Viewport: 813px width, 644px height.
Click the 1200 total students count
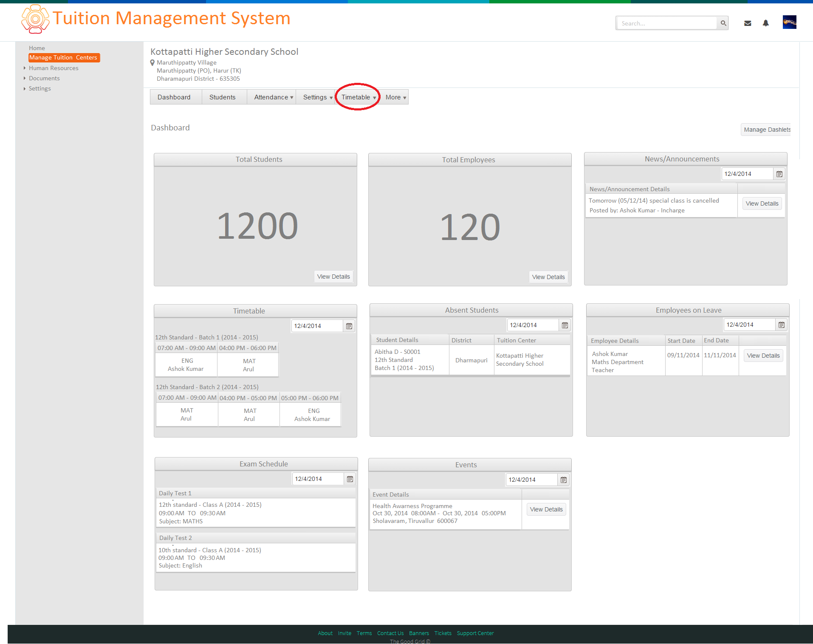[x=257, y=226]
